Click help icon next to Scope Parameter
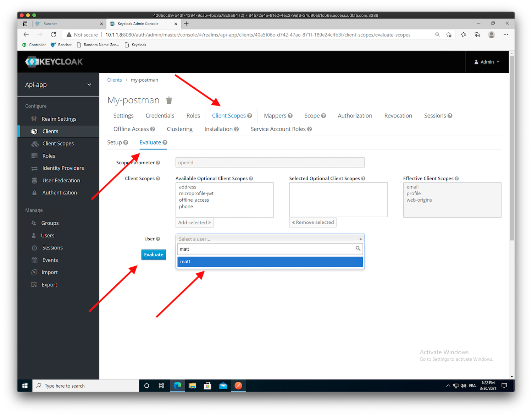The width and height of the screenshot is (532, 415). coord(158,163)
